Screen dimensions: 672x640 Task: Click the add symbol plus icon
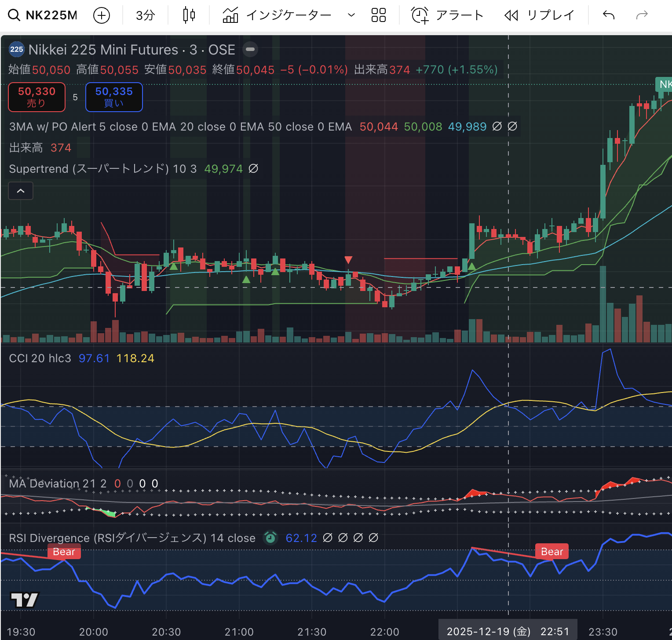[102, 16]
